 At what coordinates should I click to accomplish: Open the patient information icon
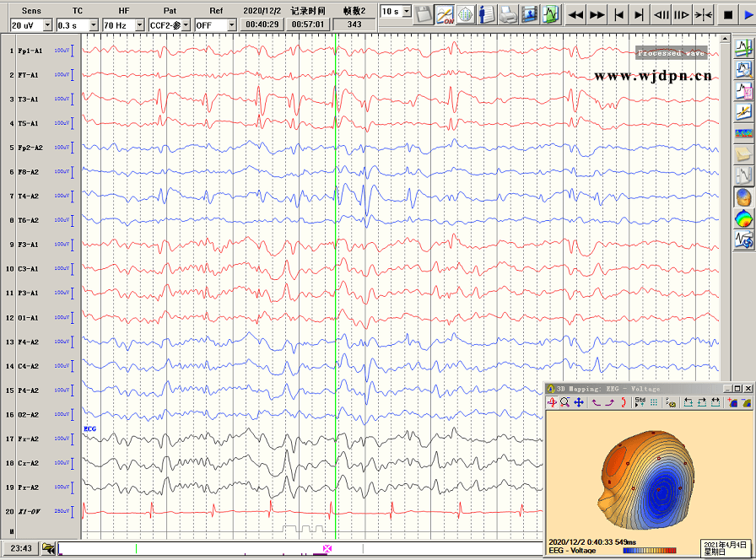[x=487, y=14]
